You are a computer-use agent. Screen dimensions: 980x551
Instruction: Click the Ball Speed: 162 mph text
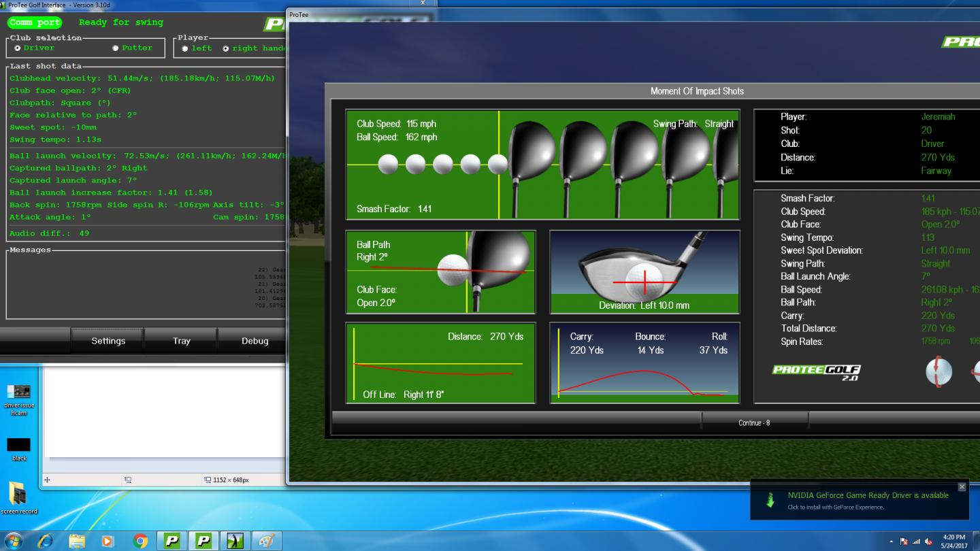(x=397, y=137)
